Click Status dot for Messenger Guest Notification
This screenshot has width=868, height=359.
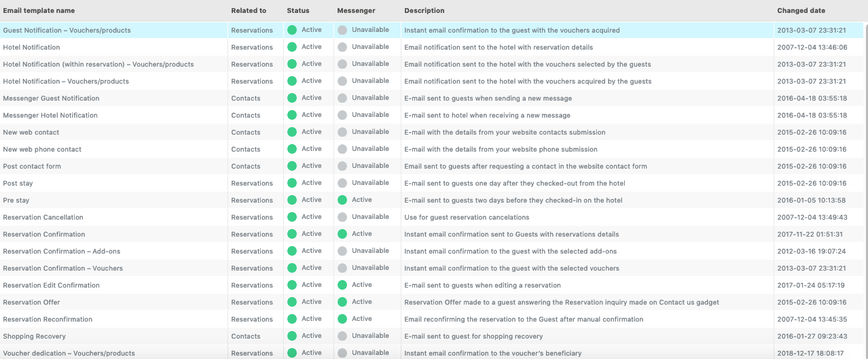(x=292, y=98)
